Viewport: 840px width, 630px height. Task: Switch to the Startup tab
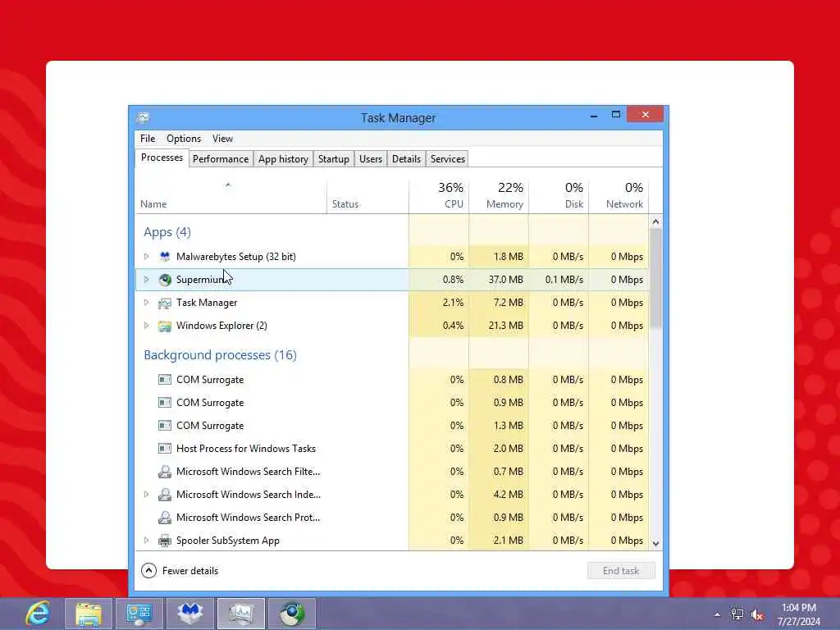click(x=333, y=159)
